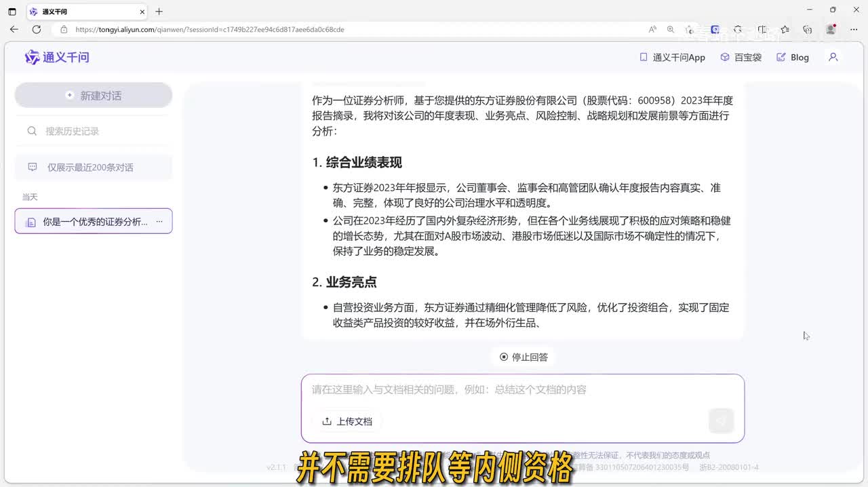Open the three-dot menu on the conversation item
868x487 pixels.
click(x=159, y=221)
